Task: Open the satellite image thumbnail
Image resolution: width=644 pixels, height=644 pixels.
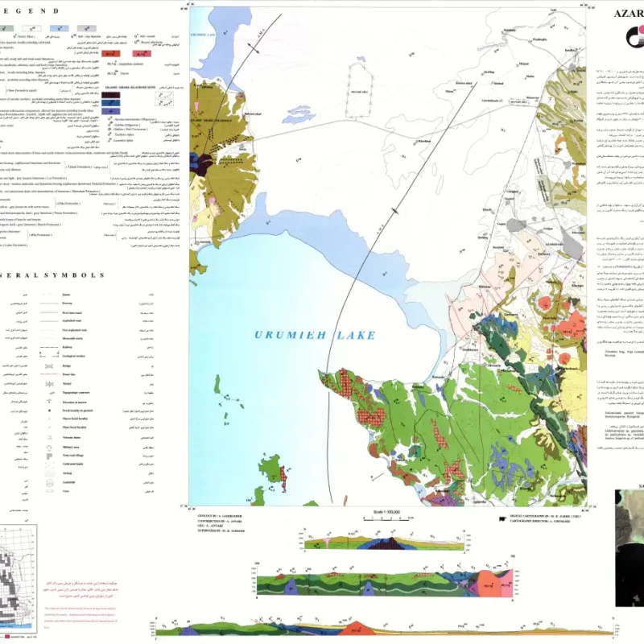Action: pyautogui.click(x=630, y=548)
